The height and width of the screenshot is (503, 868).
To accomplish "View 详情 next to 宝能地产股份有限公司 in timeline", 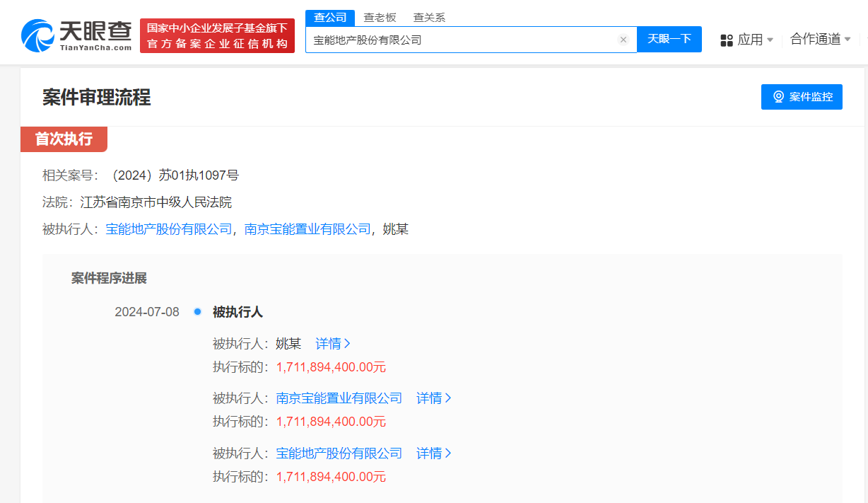I will 433,453.
